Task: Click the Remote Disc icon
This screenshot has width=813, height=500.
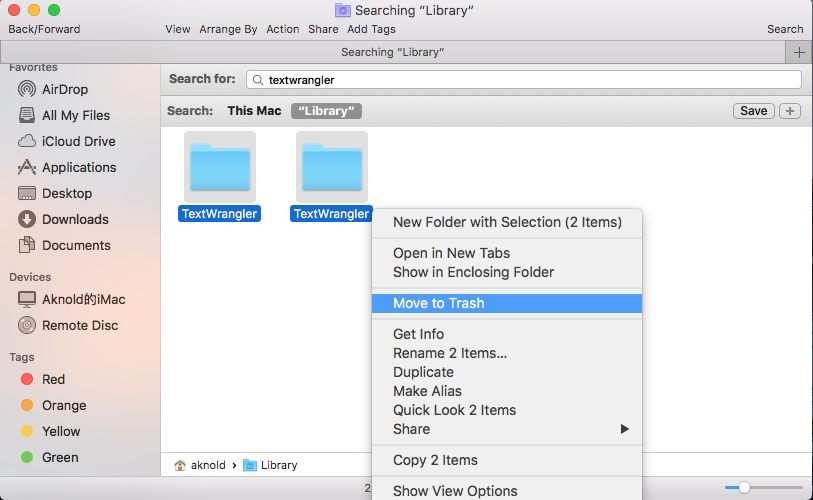Action: coord(27,325)
